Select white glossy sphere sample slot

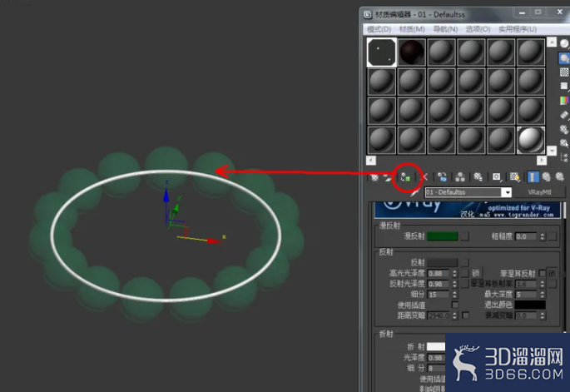pos(531,140)
